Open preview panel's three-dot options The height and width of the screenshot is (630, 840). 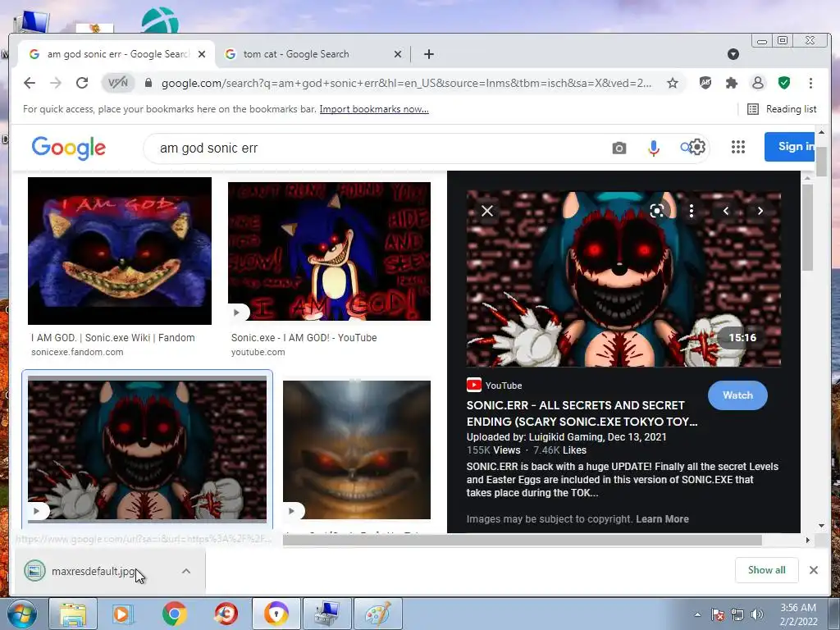[691, 211]
